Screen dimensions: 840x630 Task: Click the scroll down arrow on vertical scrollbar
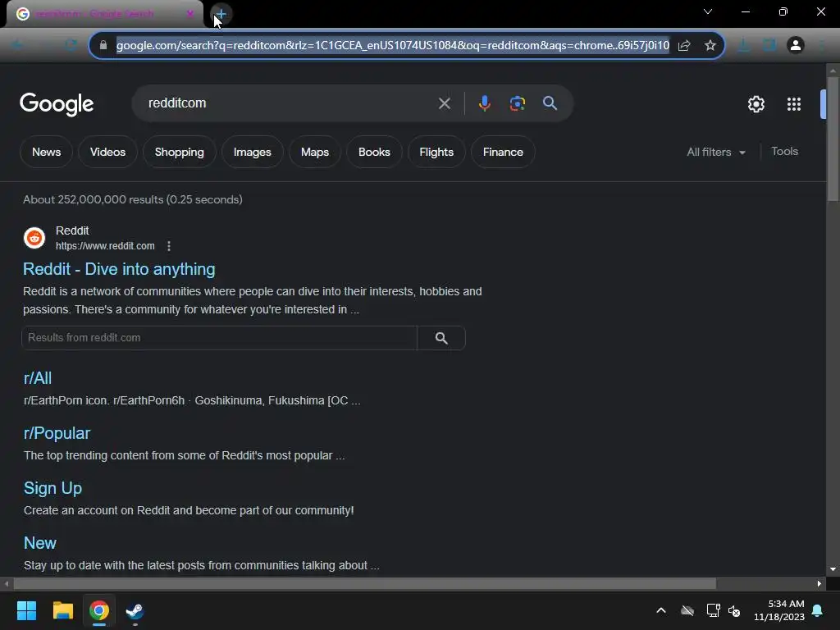tap(833, 569)
